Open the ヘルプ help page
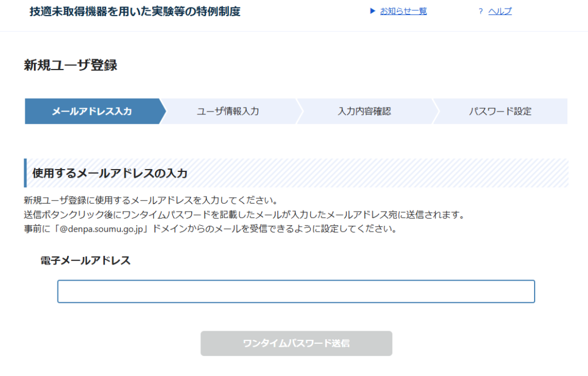Image resolution: width=588 pixels, height=376 pixels. pyautogui.click(x=499, y=10)
